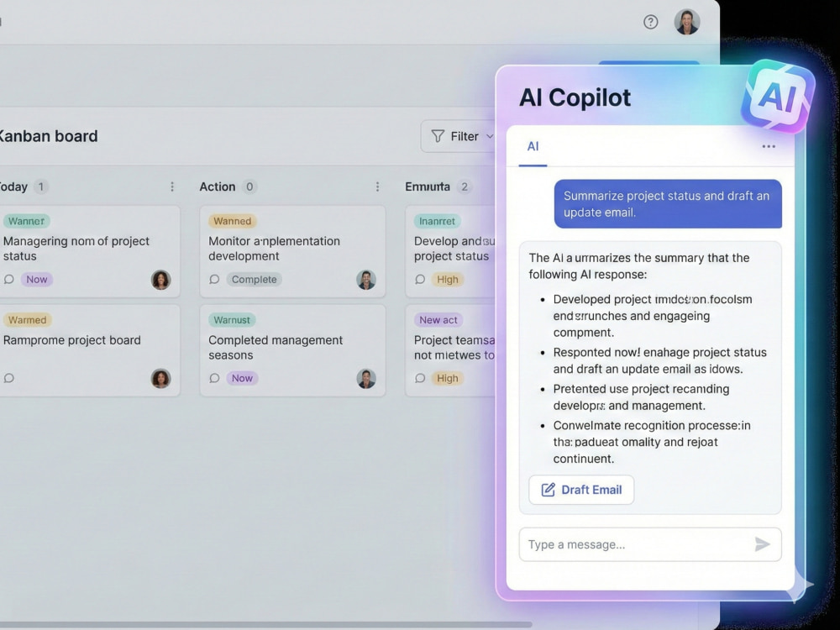Click the Emnurta column count badge 2
Viewport: 840px width, 630px height.
pyautogui.click(x=465, y=186)
